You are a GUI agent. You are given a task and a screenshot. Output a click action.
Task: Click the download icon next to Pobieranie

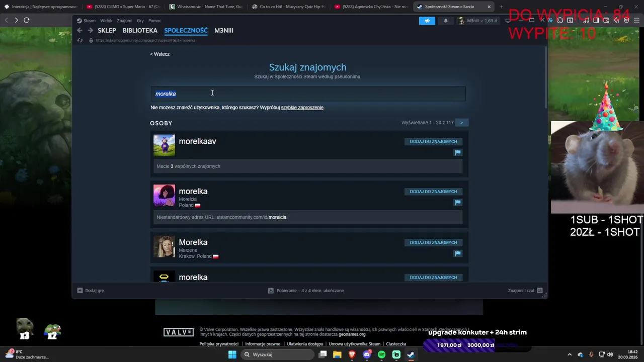point(271,291)
